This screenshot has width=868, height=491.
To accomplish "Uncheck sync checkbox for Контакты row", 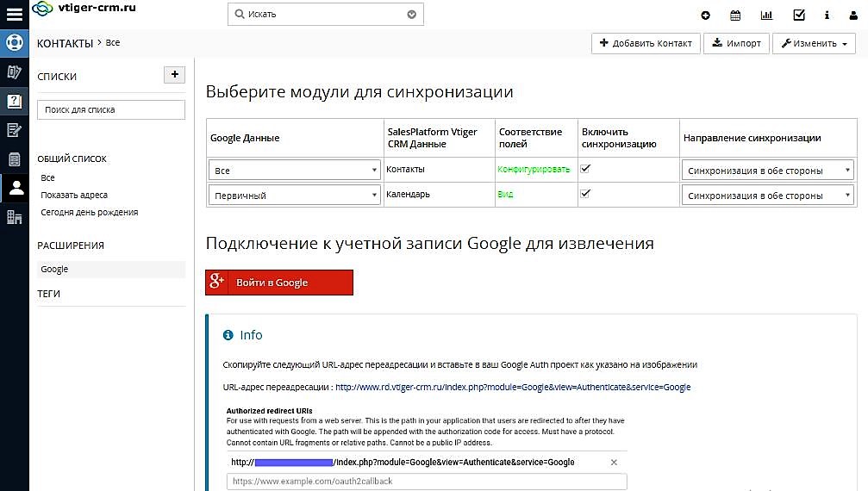I will (586, 169).
